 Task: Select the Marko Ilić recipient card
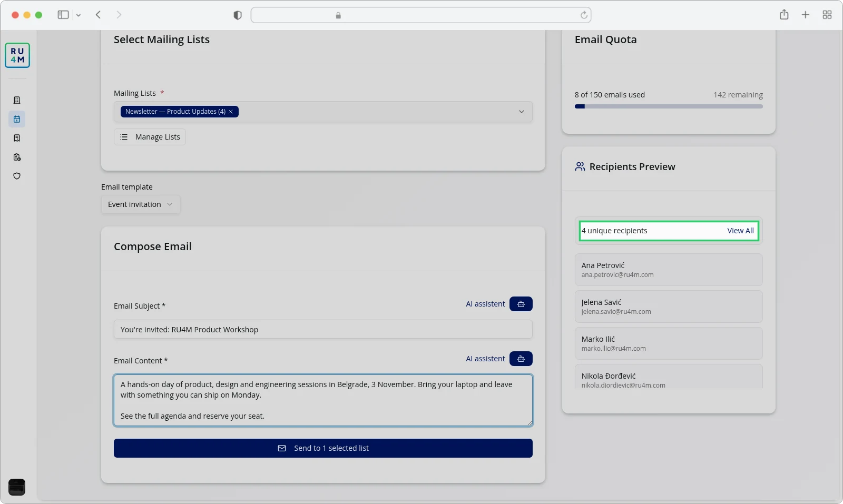point(669,343)
